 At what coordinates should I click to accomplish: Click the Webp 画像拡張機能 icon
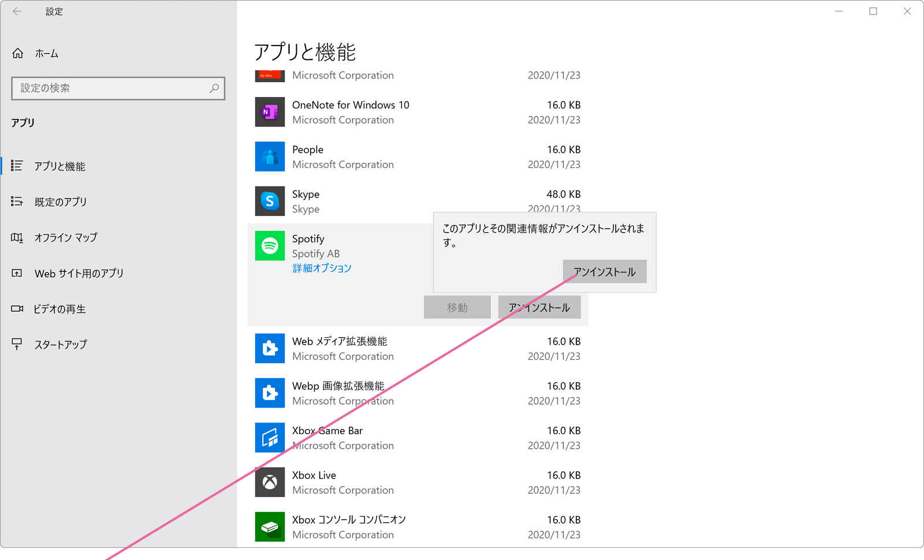pos(270,393)
